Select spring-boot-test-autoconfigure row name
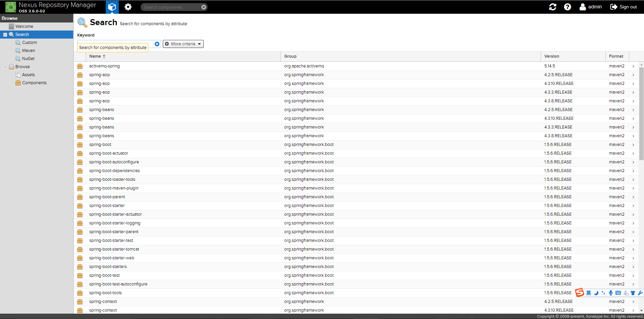This screenshot has width=644, height=319. (x=118, y=284)
